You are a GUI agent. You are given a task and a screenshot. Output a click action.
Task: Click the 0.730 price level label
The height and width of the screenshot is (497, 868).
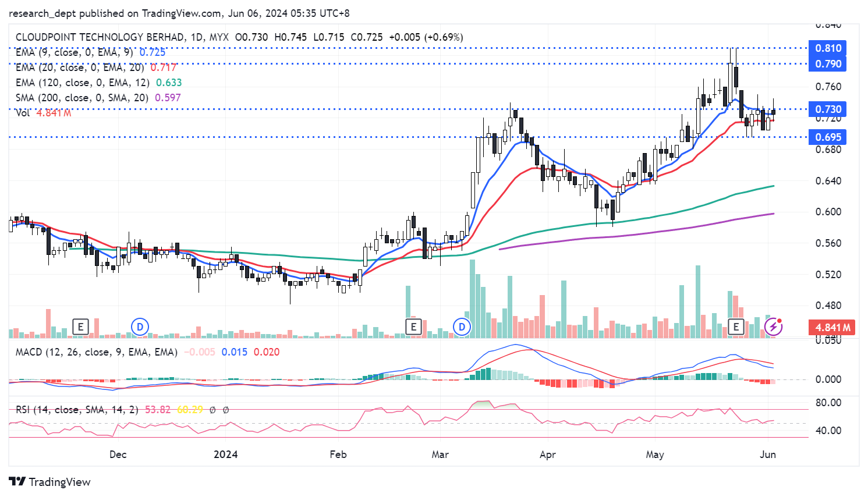pos(827,109)
